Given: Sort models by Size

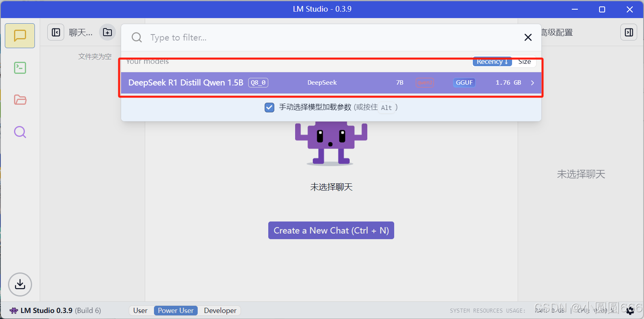Looking at the screenshot, I should [524, 61].
